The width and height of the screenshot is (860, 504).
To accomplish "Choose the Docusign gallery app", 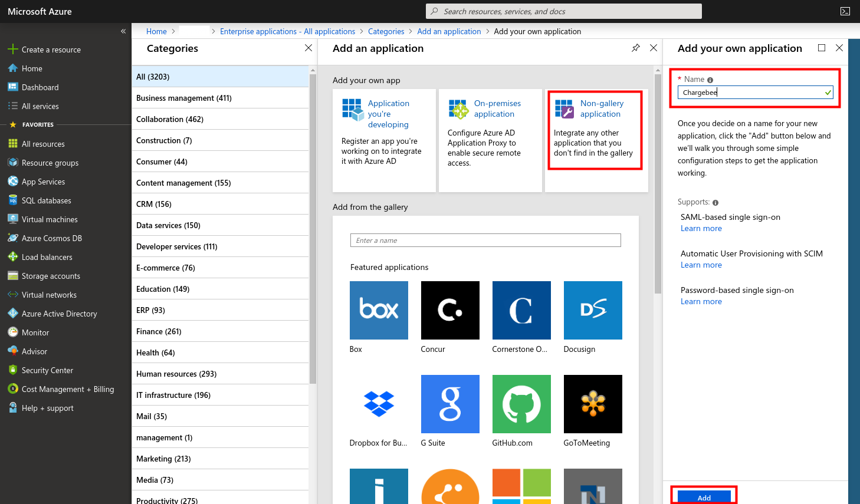I will click(593, 310).
